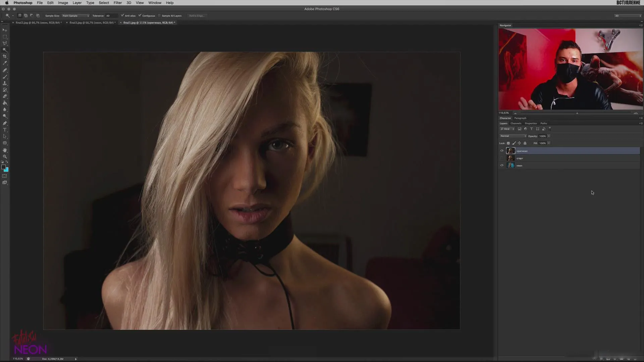Click the Tolerance input field

111,16
